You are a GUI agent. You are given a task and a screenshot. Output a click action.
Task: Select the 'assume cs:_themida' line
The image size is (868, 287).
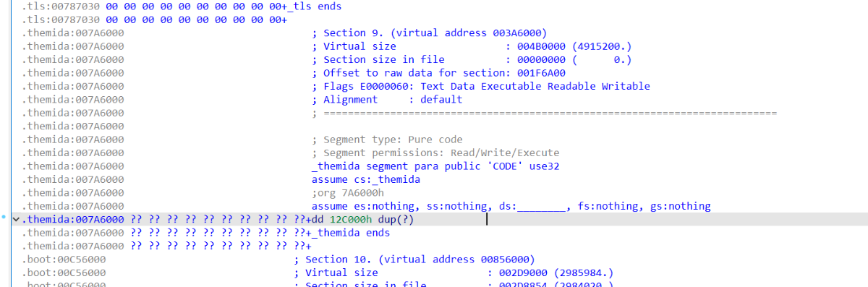click(366, 179)
